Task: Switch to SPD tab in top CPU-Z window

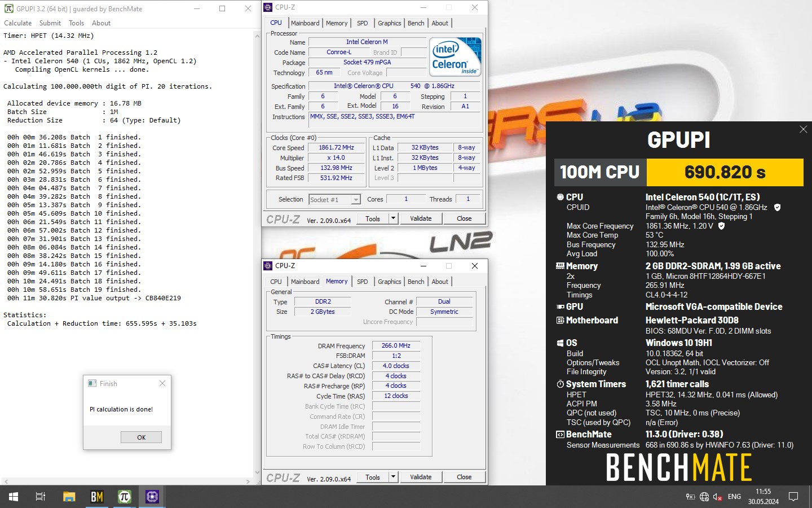Action: click(x=363, y=23)
